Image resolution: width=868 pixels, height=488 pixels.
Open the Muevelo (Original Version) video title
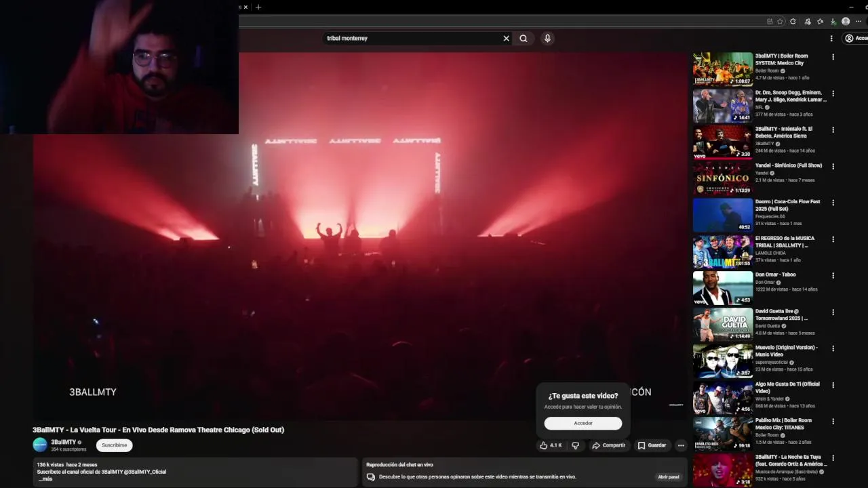pos(787,351)
